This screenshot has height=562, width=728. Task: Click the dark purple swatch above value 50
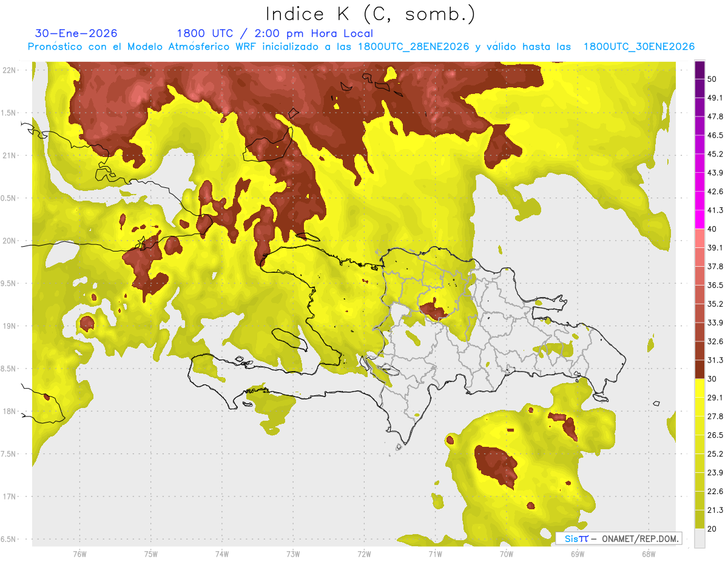pyautogui.click(x=699, y=71)
